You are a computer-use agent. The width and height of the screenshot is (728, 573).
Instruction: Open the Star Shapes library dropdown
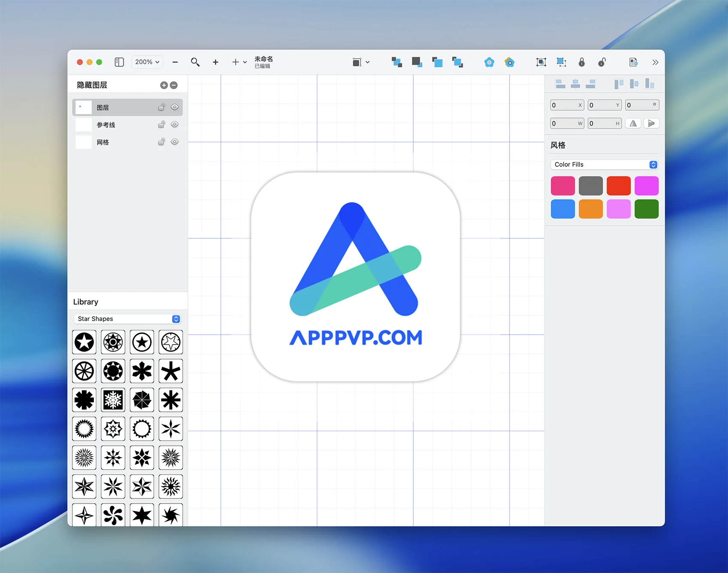(127, 319)
